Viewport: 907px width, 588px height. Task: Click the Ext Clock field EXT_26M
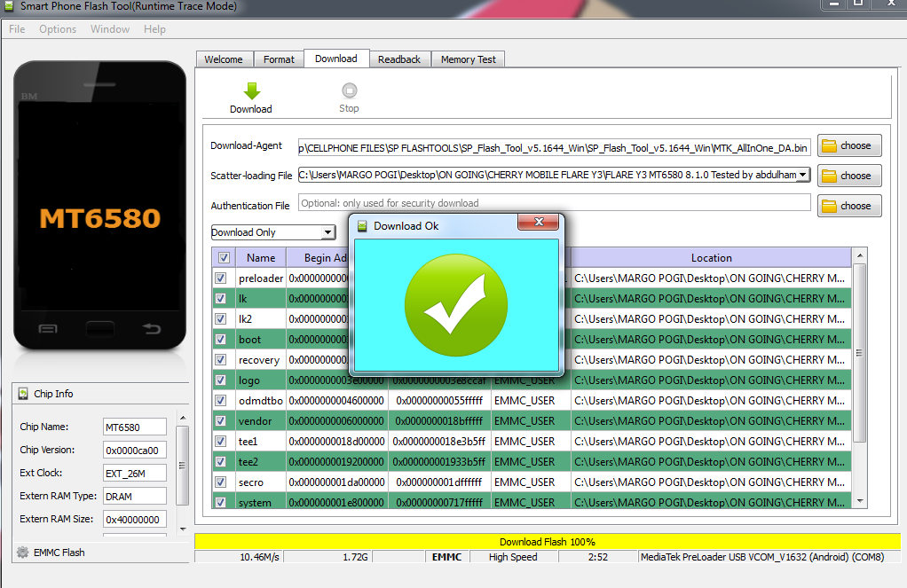pos(135,473)
